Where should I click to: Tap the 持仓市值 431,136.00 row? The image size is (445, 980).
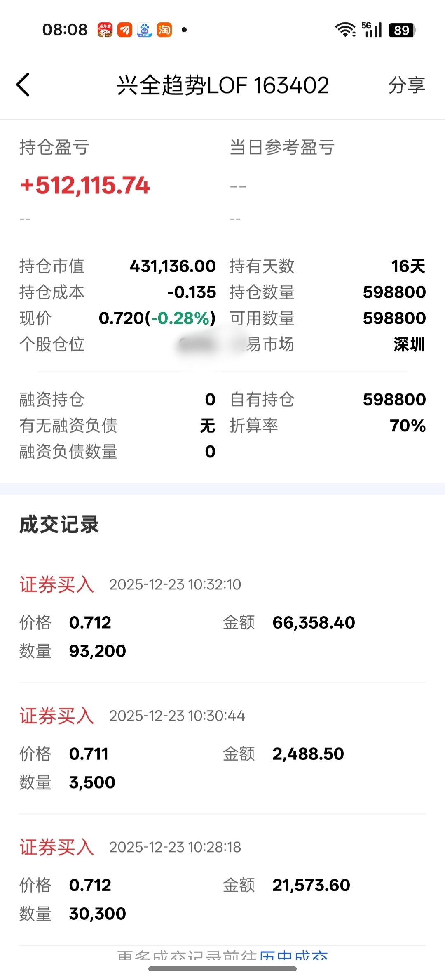click(117, 266)
